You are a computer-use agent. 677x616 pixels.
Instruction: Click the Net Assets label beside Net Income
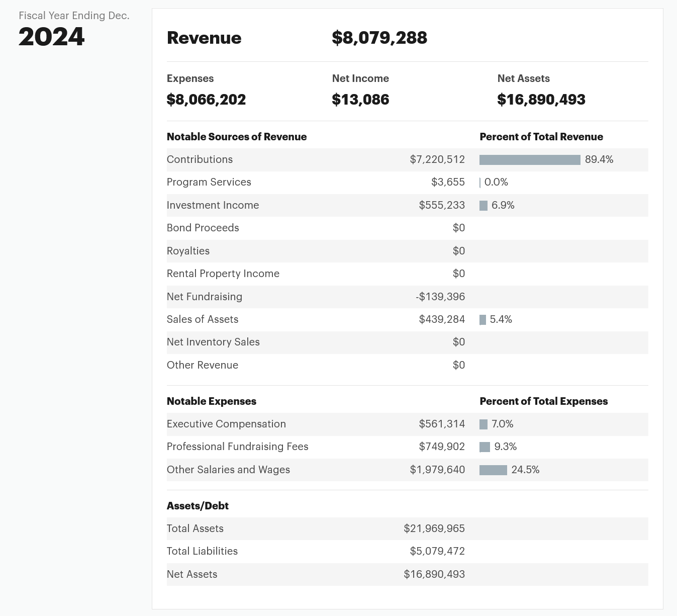523,78
